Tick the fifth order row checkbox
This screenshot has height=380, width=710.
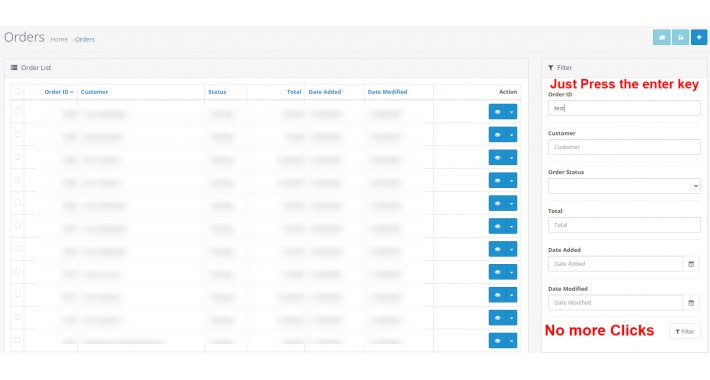17,202
